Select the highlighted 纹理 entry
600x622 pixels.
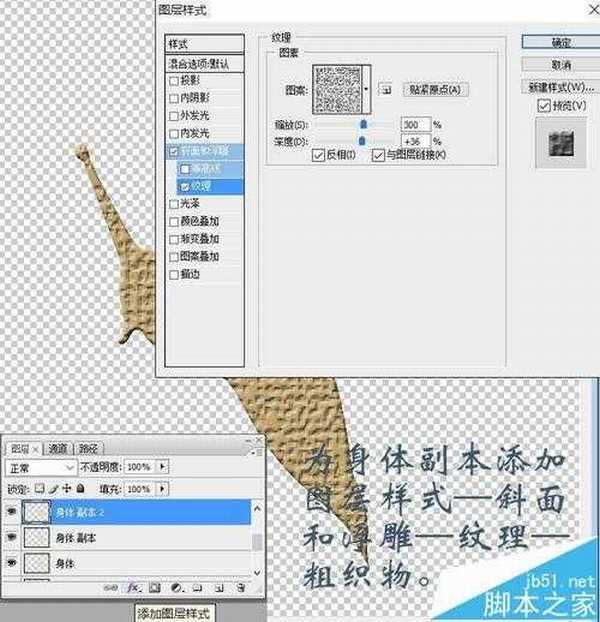pos(210,186)
